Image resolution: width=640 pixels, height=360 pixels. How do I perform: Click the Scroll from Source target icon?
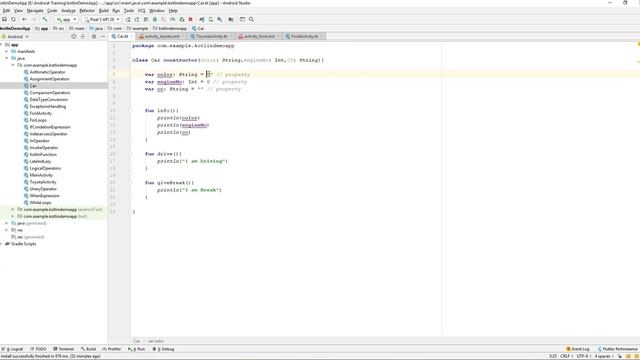[73, 36]
